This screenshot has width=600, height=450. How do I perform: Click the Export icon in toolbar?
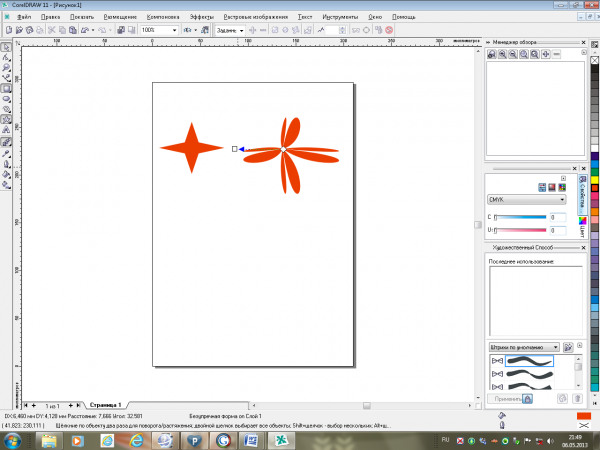[131, 30]
